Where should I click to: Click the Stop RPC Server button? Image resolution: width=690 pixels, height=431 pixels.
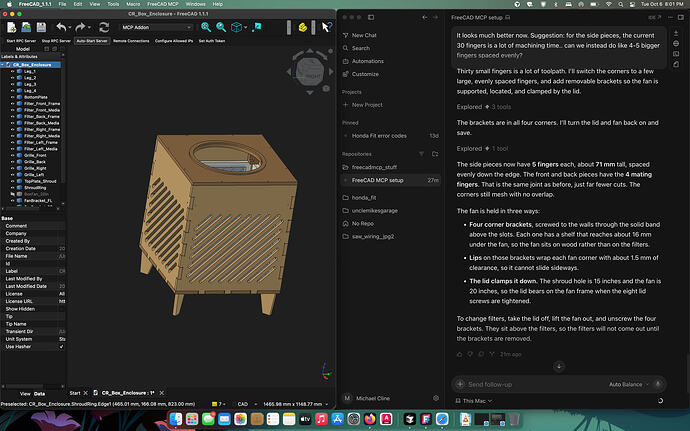click(56, 41)
